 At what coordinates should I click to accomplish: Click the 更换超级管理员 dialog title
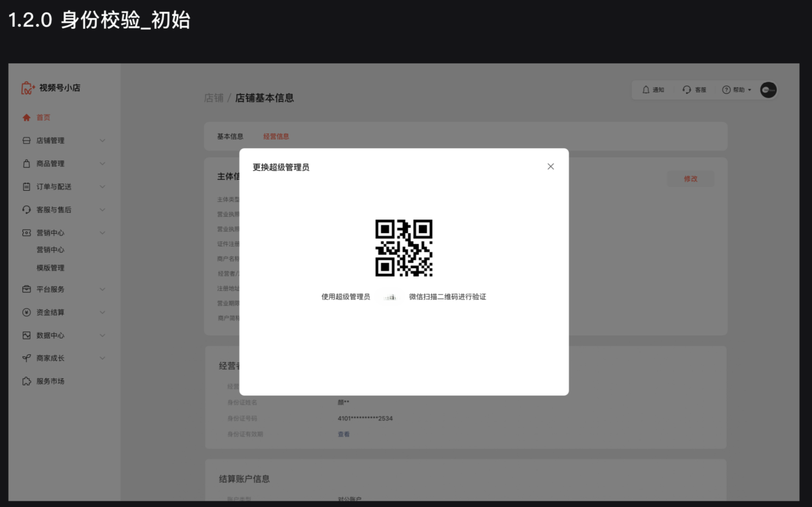[x=281, y=167]
